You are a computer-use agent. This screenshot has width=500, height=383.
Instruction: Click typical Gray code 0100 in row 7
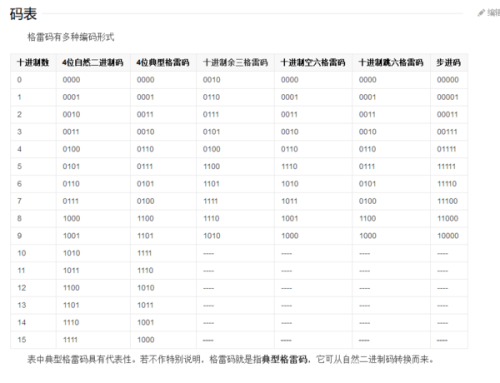coord(145,201)
